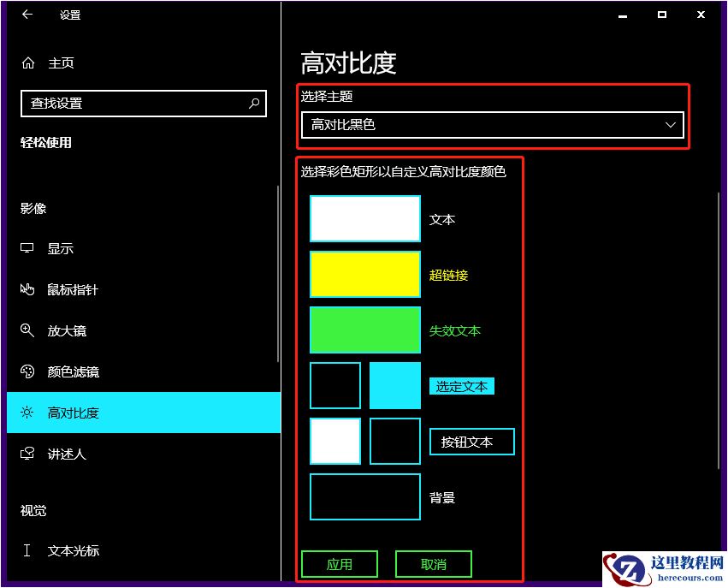Open 颜色滤镜 (Color filters) settings
This screenshot has height=588, width=728.
pyautogui.click(x=27, y=371)
